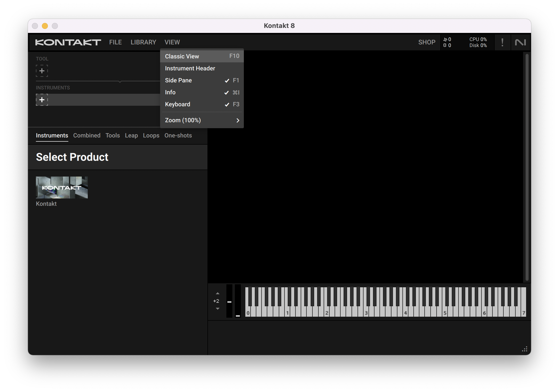559x392 pixels.
Task: Switch to the One-shots tab
Action: point(178,135)
